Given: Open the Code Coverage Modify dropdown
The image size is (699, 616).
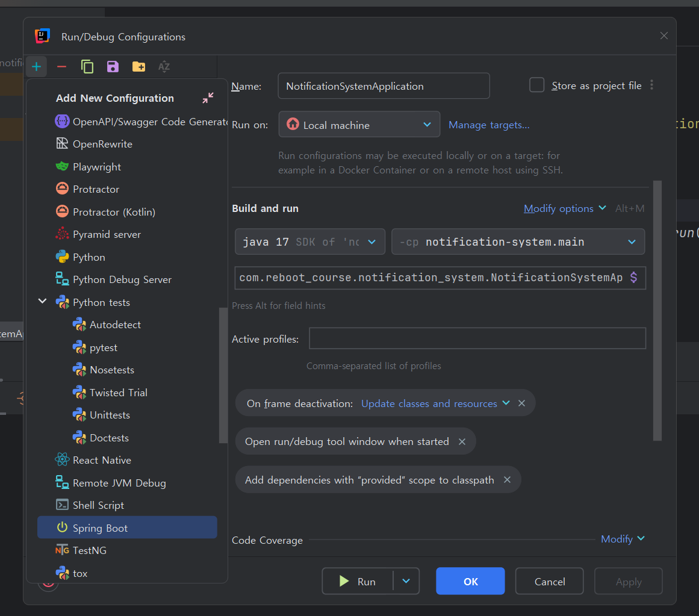Looking at the screenshot, I should (x=623, y=539).
